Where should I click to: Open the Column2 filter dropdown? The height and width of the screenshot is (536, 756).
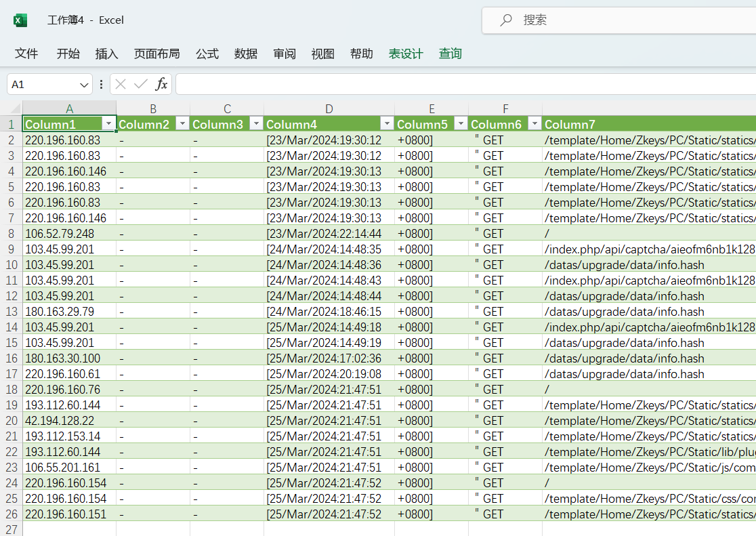[182, 124]
